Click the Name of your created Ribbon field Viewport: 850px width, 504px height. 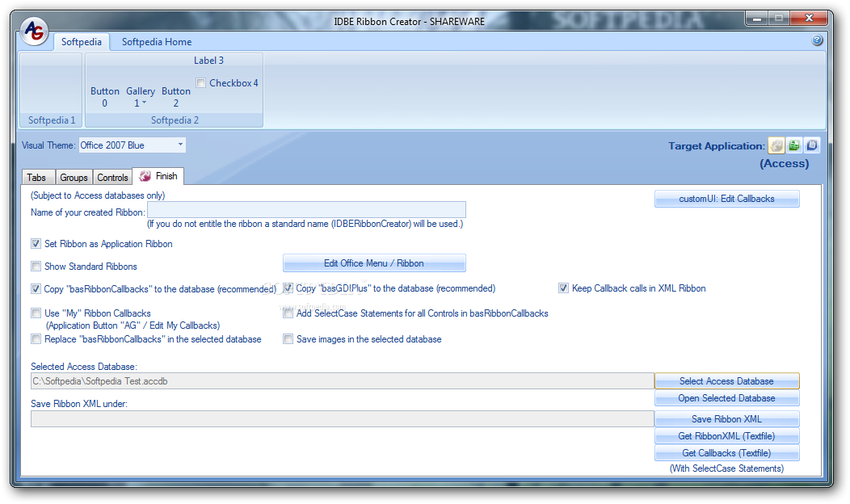pos(306,210)
